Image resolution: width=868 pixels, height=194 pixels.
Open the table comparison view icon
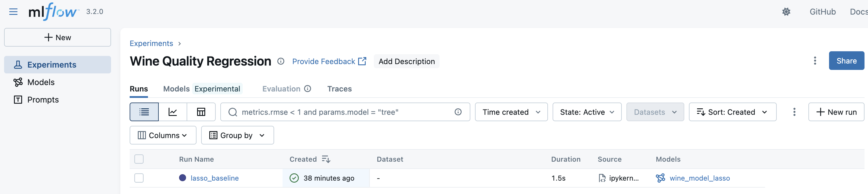[x=201, y=112]
